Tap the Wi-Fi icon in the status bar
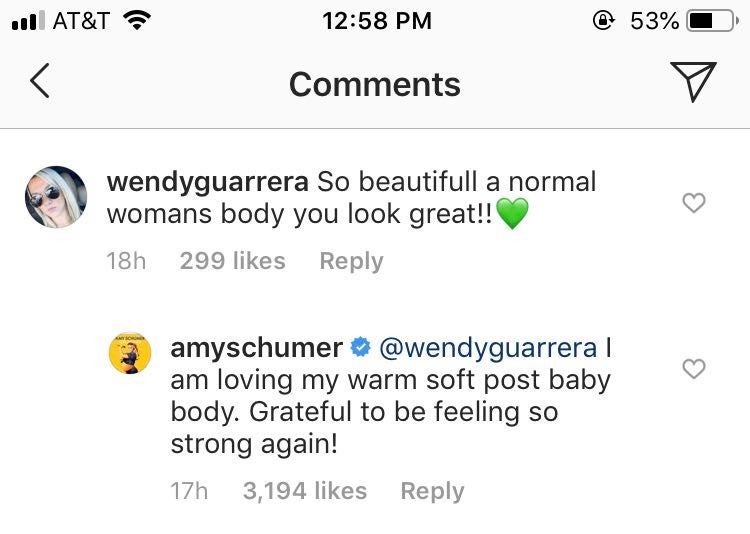This screenshot has width=750, height=534. (x=135, y=21)
